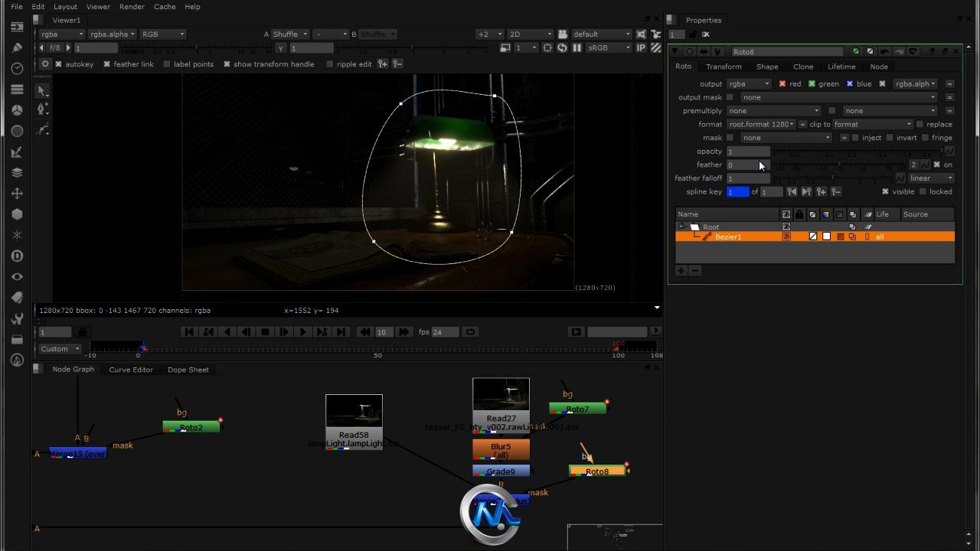Choose the Add Points pen tool
Screen dimensions: 980x551
tap(43, 109)
